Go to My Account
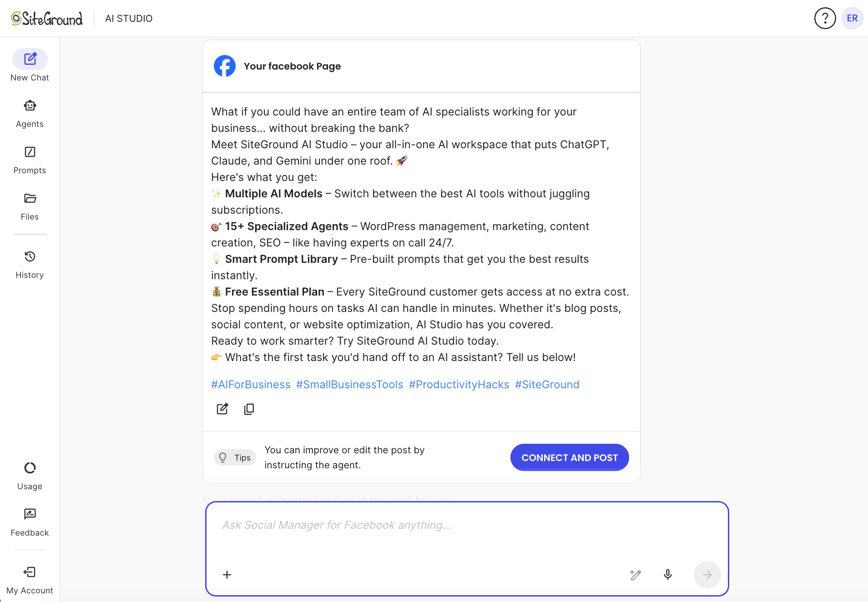 (x=30, y=578)
